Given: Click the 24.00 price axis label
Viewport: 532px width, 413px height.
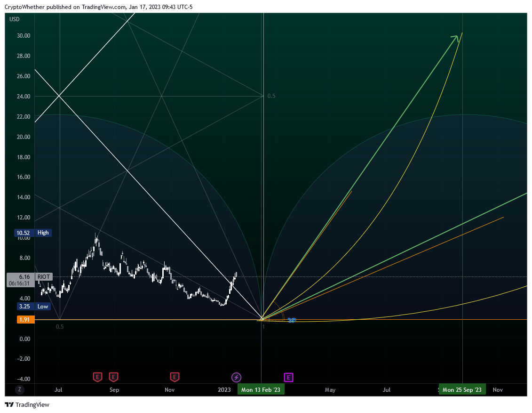Looking at the screenshot, I should [x=24, y=96].
